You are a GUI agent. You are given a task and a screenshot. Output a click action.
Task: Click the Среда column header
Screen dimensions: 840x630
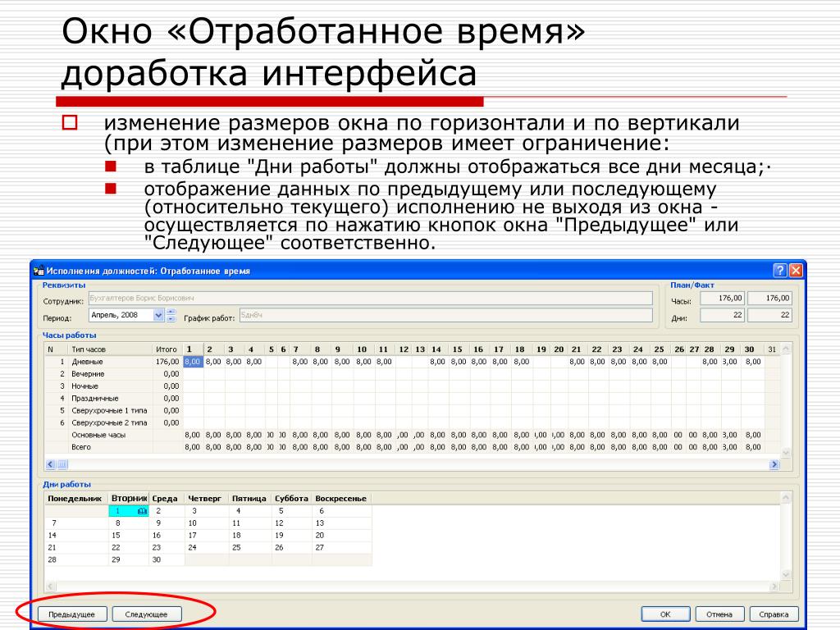pyautogui.click(x=165, y=498)
